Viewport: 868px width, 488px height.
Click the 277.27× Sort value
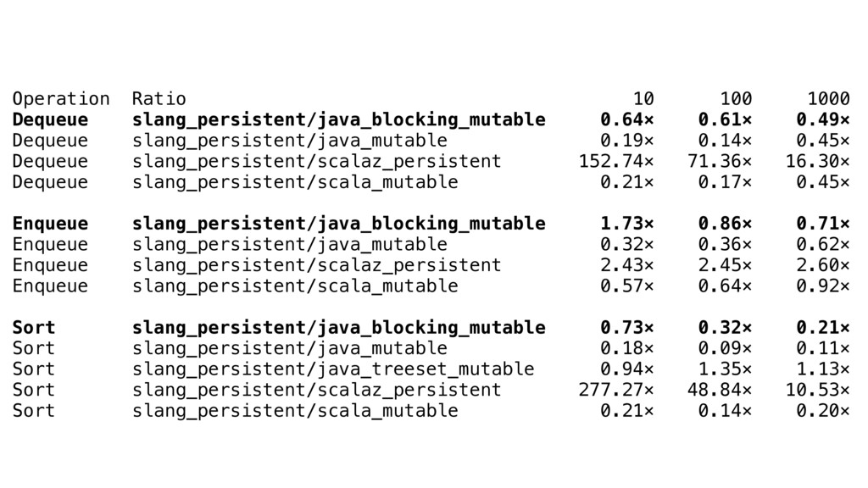click(x=616, y=390)
